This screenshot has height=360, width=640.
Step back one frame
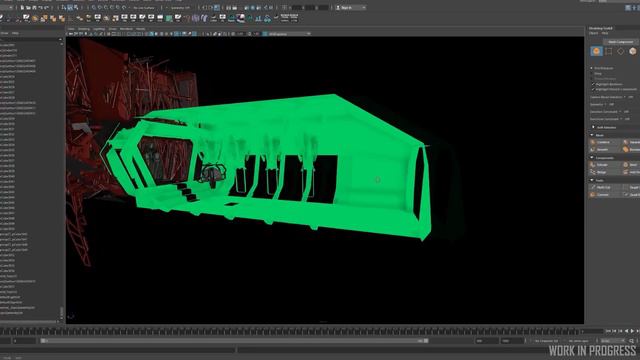pyautogui.click(x=614, y=331)
